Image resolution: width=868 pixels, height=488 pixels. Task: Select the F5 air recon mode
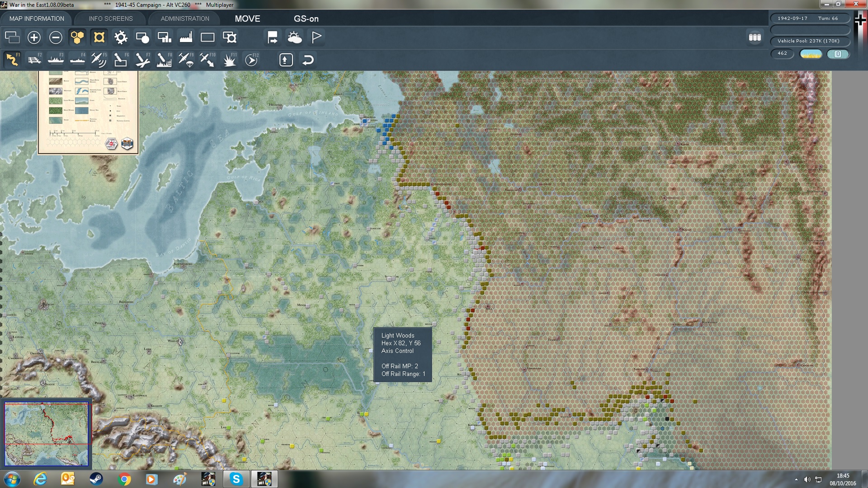(x=99, y=60)
